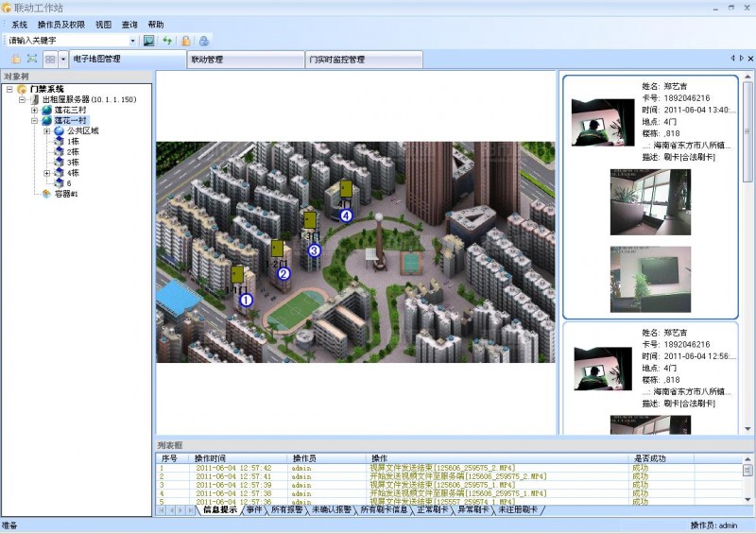This screenshot has width=756, height=534.
Task: Click map marker number 4
Action: click(346, 215)
